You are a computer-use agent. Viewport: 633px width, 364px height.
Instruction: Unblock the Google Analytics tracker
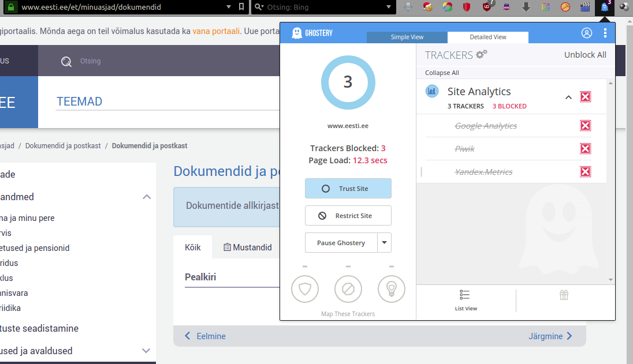[586, 126]
